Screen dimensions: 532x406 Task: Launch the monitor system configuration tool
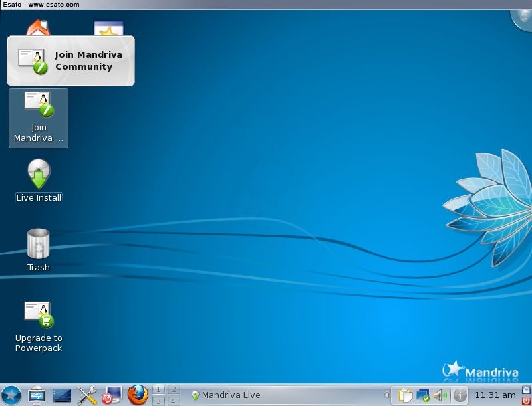pyautogui.click(x=112, y=395)
